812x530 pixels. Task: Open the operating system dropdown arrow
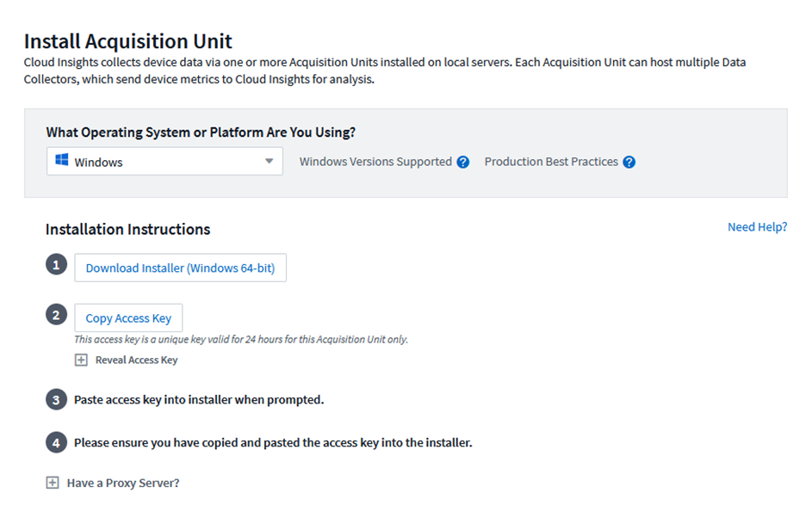pyautogui.click(x=269, y=161)
